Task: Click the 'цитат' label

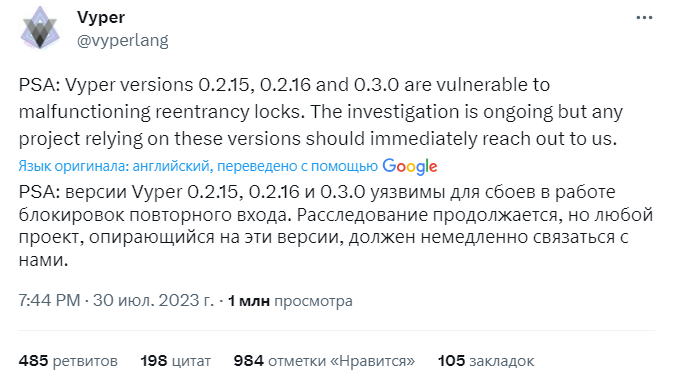Action: point(191,361)
